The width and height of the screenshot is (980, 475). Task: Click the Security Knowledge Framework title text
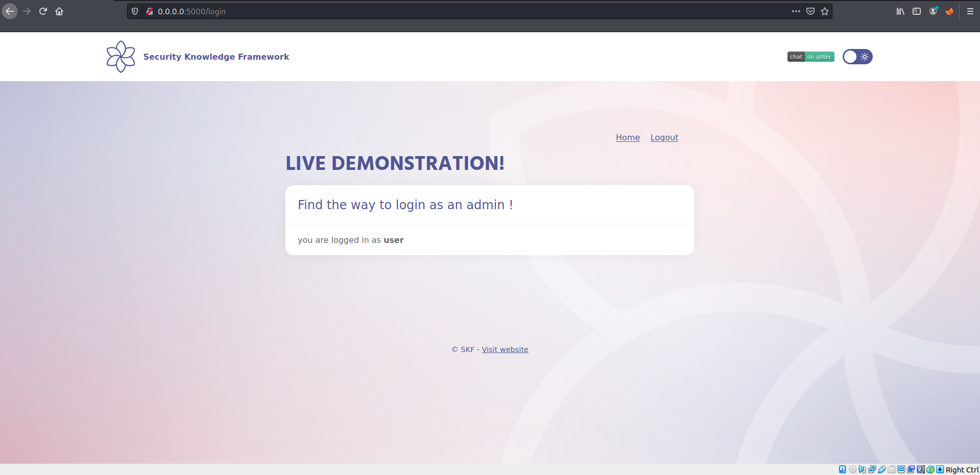point(216,57)
